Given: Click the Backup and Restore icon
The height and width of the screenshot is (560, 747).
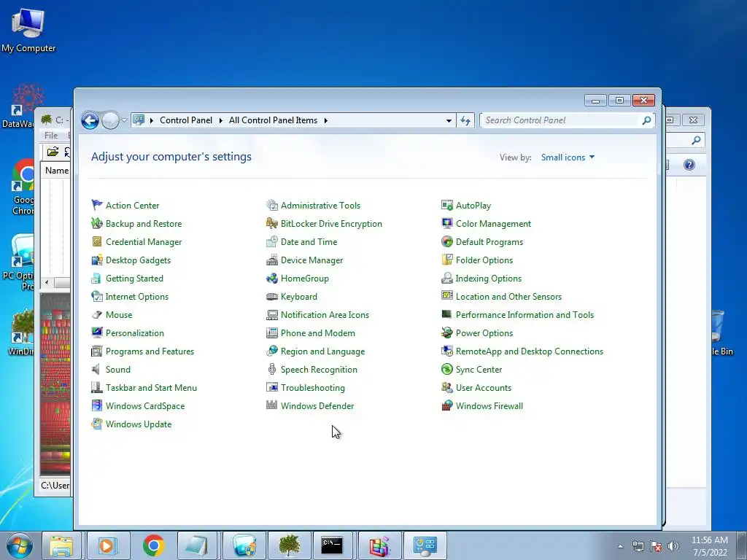Looking at the screenshot, I should pyautogui.click(x=97, y=223).
